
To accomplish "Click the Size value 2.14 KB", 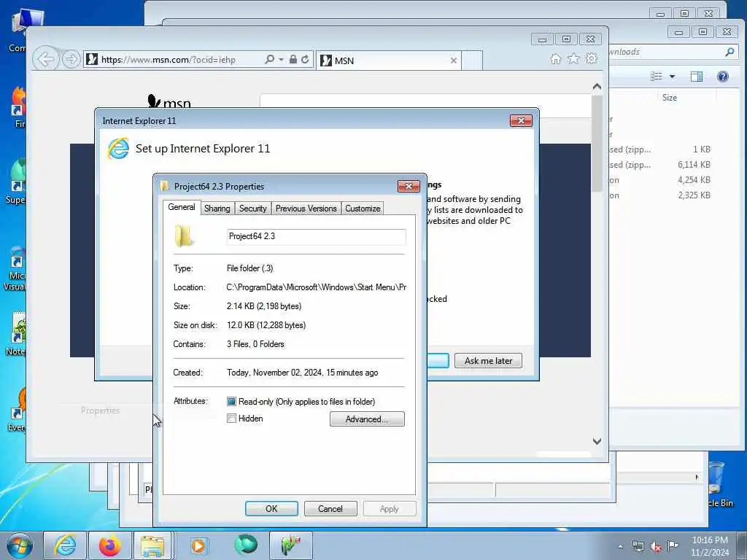I will tap(264, 306).
